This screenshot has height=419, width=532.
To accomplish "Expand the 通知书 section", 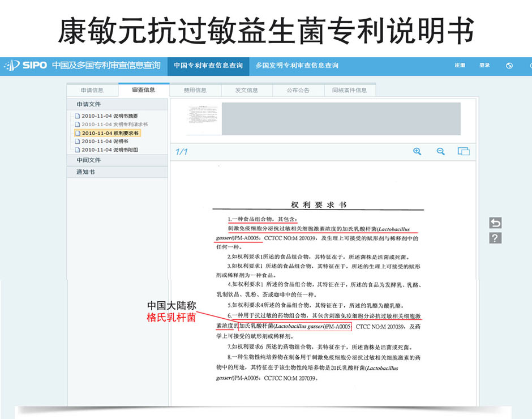I will coord(117,172).
